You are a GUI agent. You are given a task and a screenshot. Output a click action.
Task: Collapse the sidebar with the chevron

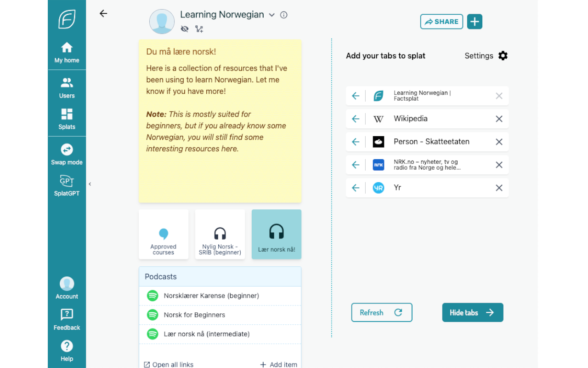pos(90,184)
